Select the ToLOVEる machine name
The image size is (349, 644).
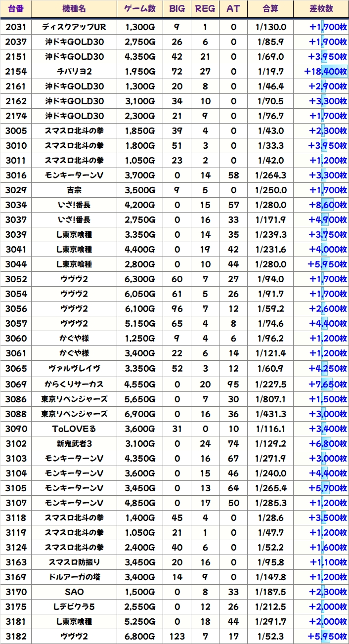tap(74, 429)
